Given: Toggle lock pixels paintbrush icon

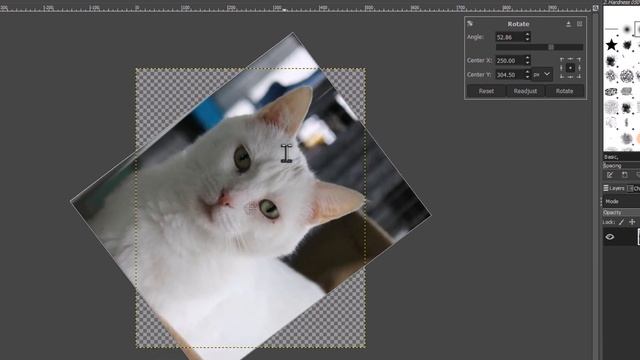Looking at the screenshot, I should [x=621, y=222].
